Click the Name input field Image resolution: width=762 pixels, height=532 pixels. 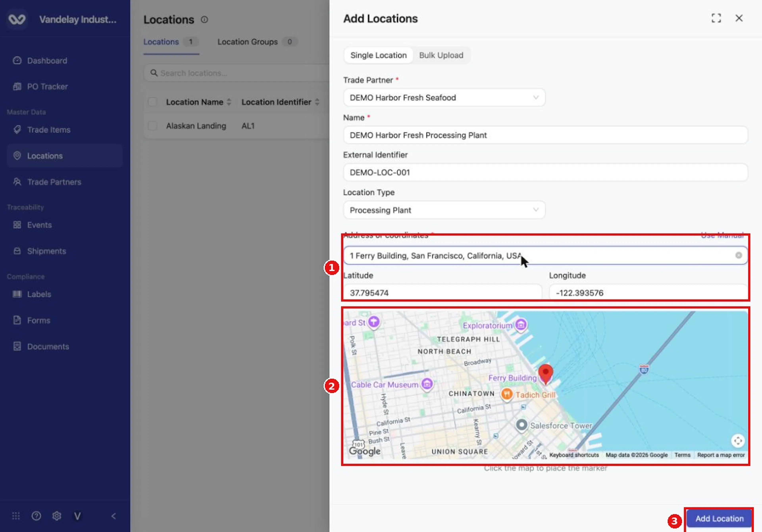545,135
